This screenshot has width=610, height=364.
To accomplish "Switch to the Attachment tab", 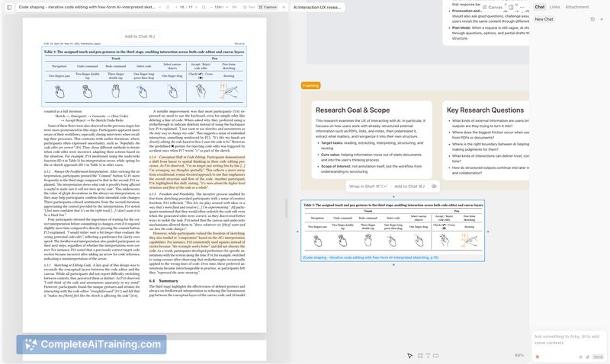I will [576, 7].
